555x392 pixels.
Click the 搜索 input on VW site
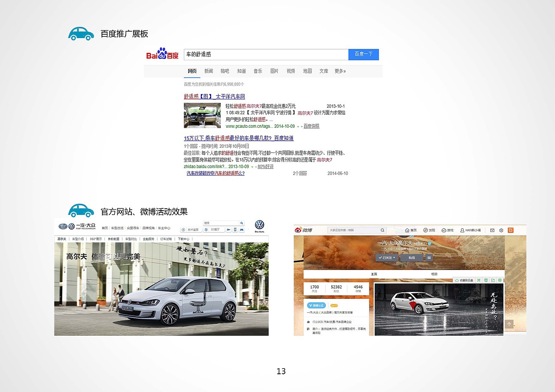point(221,224)
